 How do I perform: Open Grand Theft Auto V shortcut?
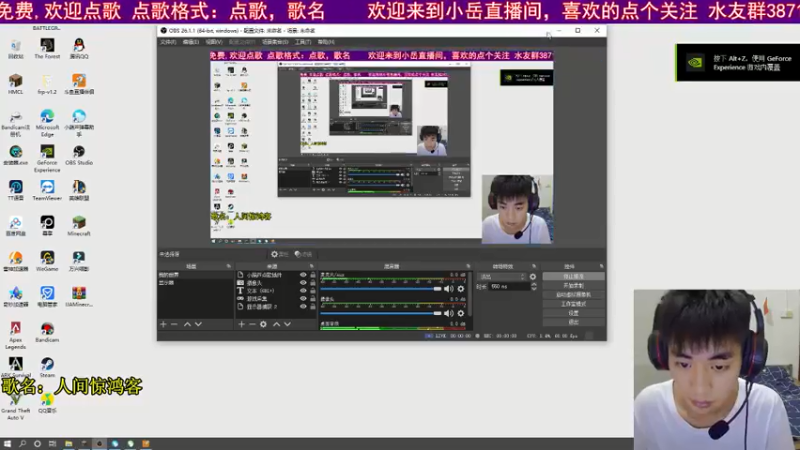pos(15,406)
